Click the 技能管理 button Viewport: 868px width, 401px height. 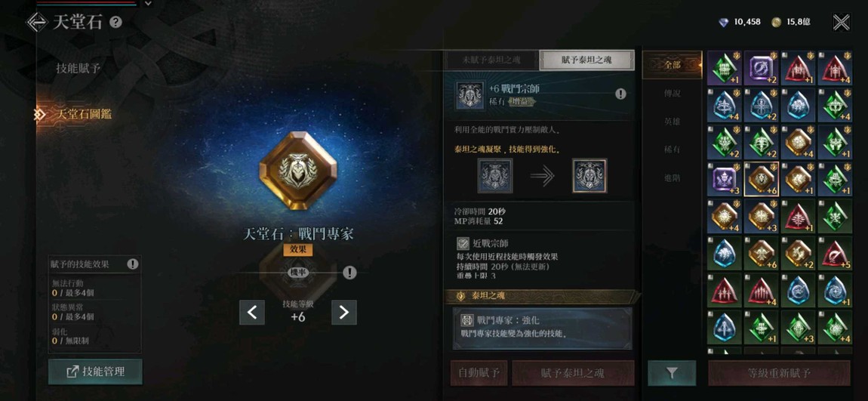coord(95,372)
